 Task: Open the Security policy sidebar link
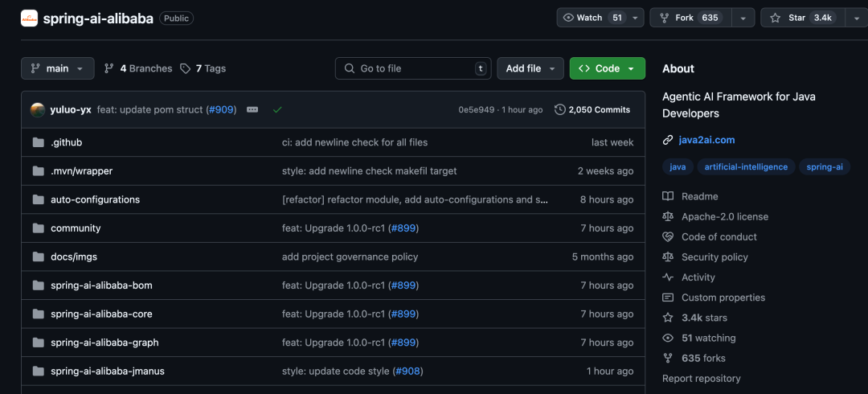pos(714,257)
